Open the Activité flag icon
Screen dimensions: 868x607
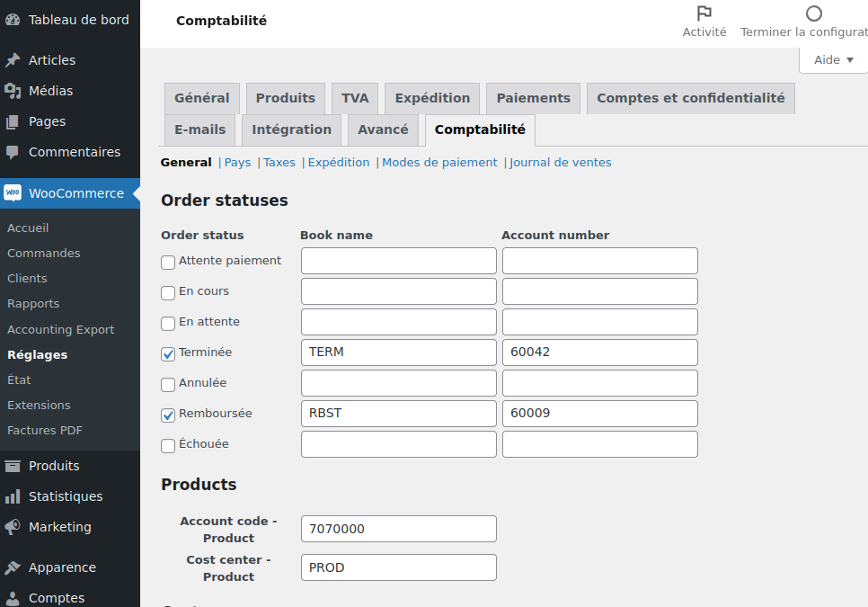(x=704, y=13)
